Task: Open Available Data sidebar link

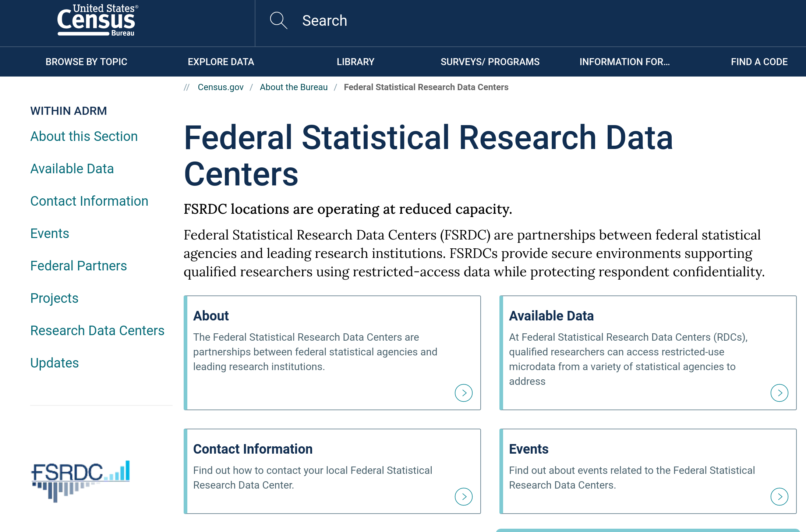Action: pyautogui.click(x=72, y=169)
